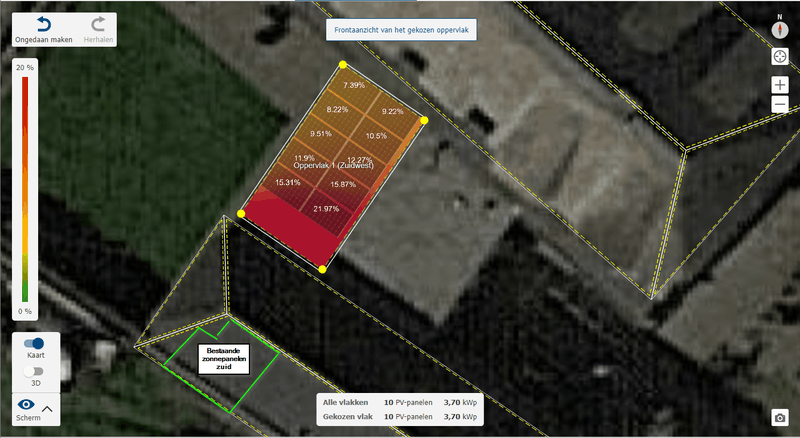Click the shading percentage color scale bar
The width and height of the screenshot is (800, 438).
point(25,189)
